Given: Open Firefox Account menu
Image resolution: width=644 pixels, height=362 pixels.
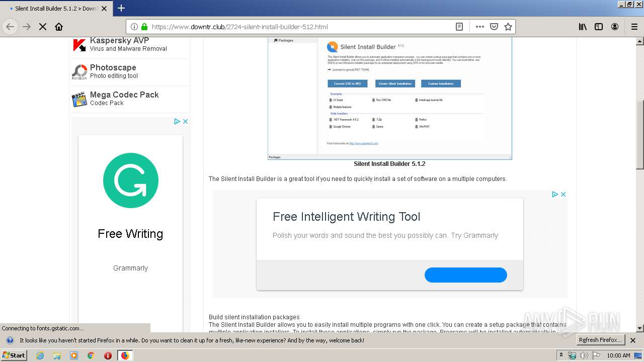Looking at the screenshot, I should coord(615,27).
